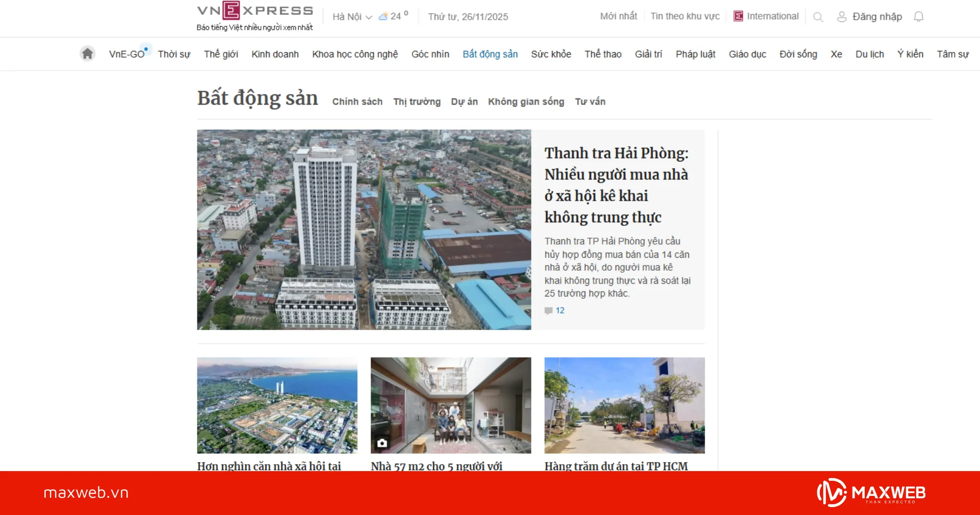
Task: Open the Chính sách subcategory
Action: point(357,102)
